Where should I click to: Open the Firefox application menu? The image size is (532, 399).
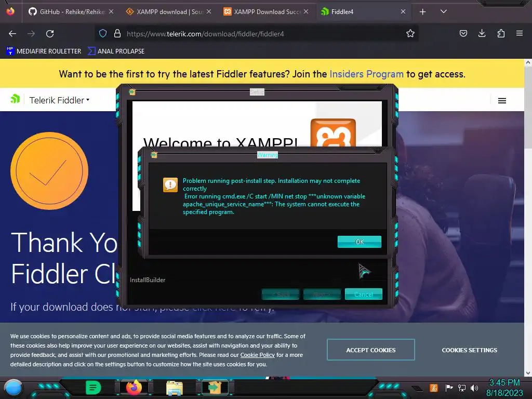coord(520,33)
